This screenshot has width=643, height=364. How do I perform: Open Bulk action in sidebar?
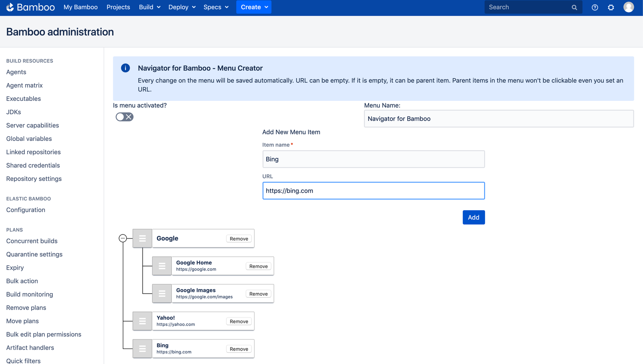click(22, 281)
